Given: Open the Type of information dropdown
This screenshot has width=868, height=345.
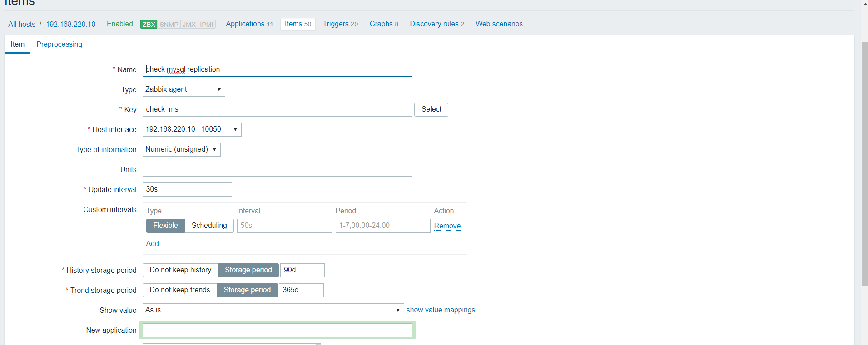Looking at the screenshot, I should (181, 149).
